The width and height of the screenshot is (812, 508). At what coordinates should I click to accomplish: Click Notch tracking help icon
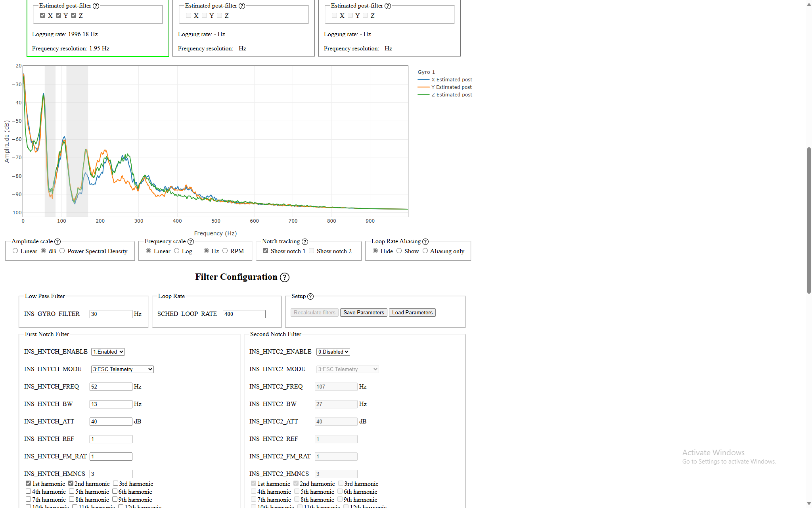[305, 242]
